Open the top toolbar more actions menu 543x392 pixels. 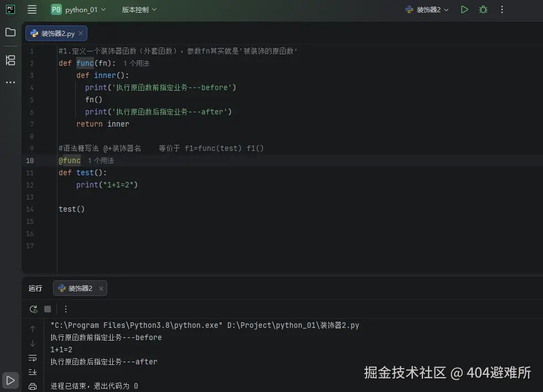coord(502,9)
